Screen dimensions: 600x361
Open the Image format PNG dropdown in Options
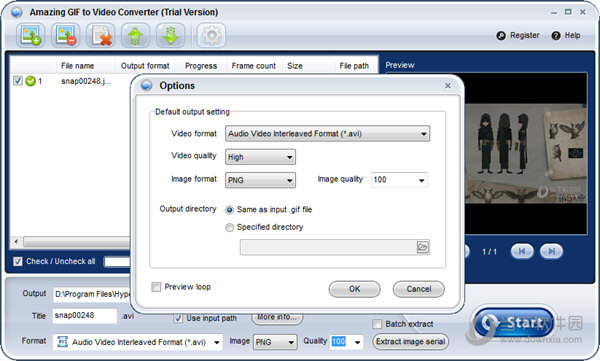tap(260, 180)
